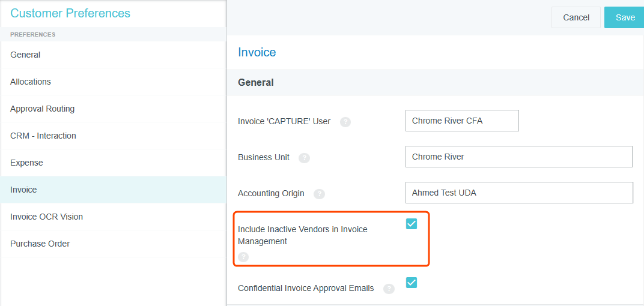Click help icon beside Accounting Origin label
The image size is (644, 306).
click(x=319, y=194)
